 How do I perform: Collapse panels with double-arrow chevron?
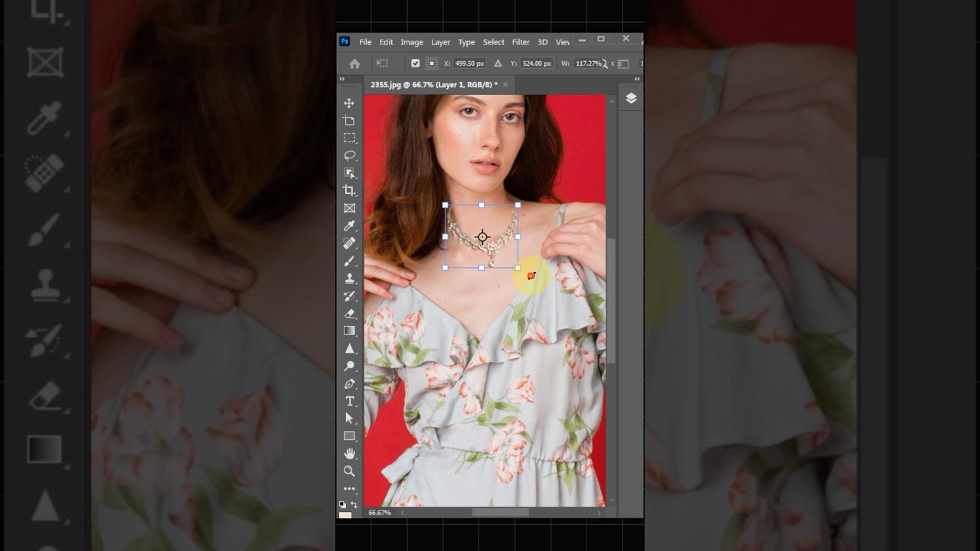pos(637,78)
